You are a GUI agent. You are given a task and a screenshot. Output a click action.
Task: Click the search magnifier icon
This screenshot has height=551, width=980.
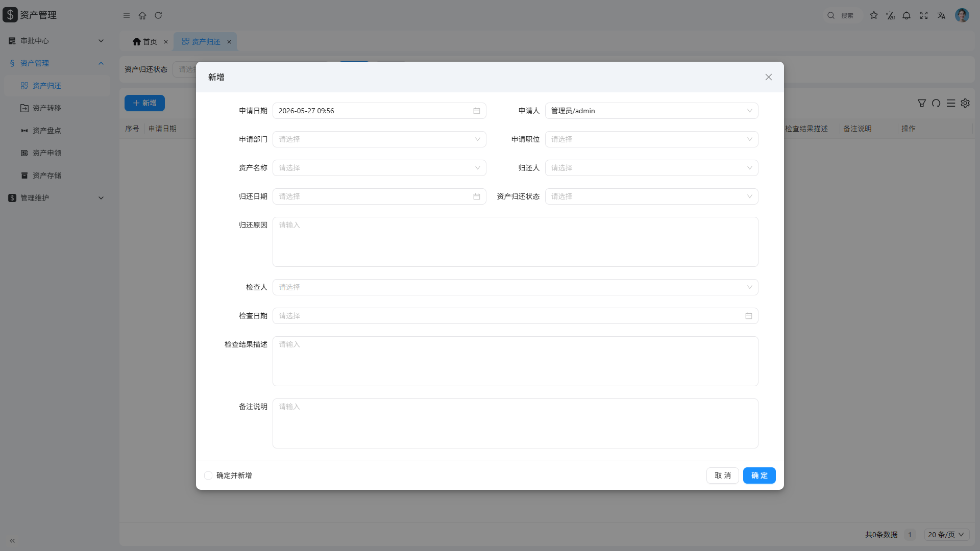coord(831,15)
